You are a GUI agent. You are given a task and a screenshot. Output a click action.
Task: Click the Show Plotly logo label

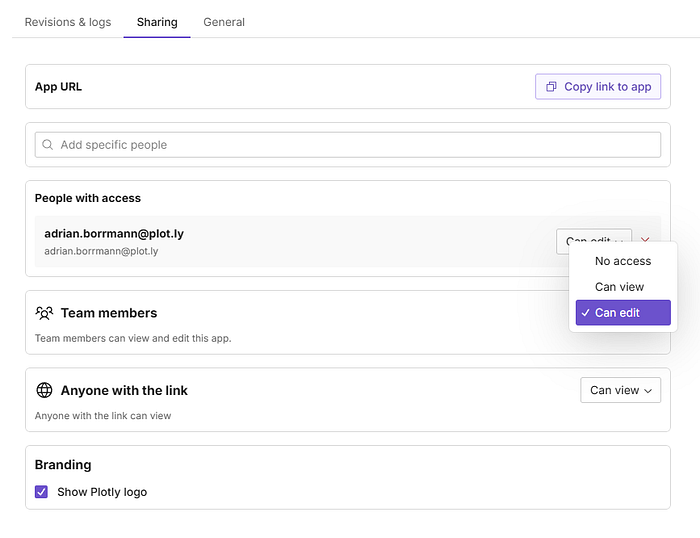coord(102,492)
